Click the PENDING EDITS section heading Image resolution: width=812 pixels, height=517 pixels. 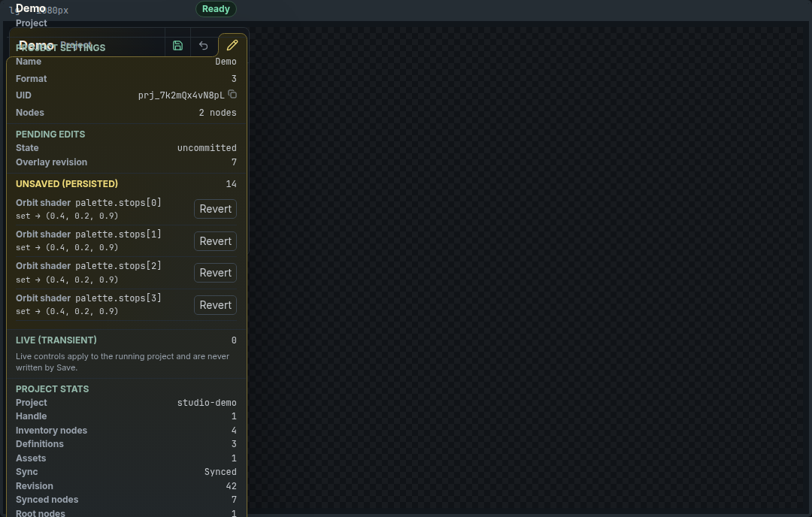50,134
